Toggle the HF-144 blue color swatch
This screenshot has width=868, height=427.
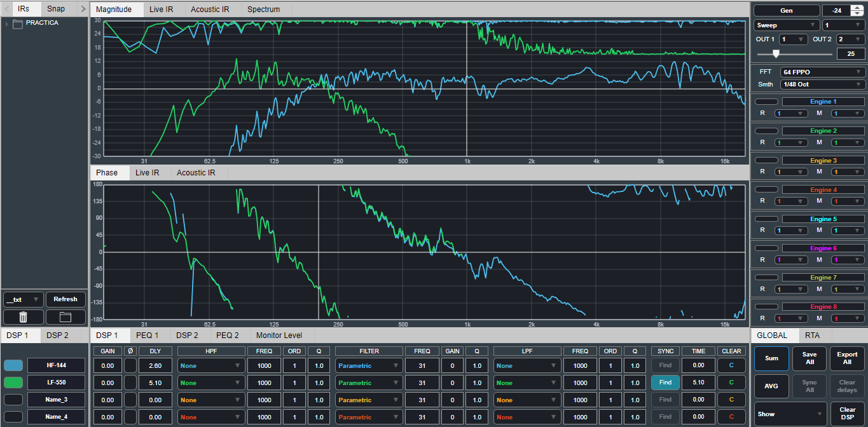point(13,365)
